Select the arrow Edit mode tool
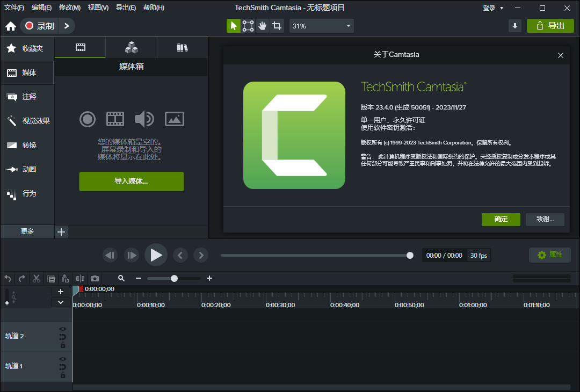Screen dimensions: 580x392 point(234,26)
